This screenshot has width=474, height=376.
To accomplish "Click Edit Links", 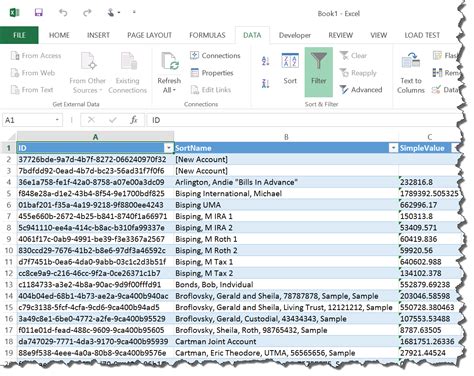I will click(211, 90).
